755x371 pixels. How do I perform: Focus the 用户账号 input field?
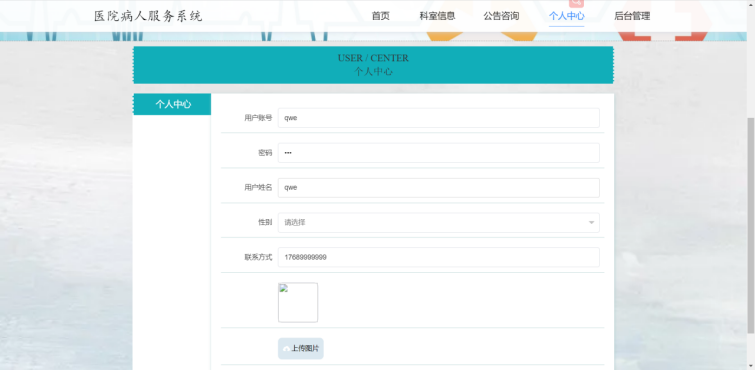[439, 118]
